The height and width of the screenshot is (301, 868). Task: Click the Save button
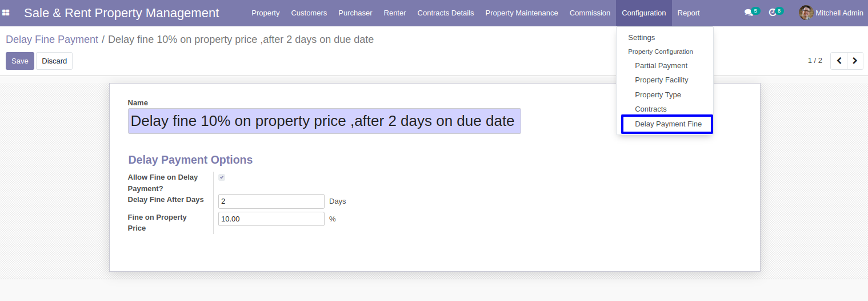[x=20, y=61]
